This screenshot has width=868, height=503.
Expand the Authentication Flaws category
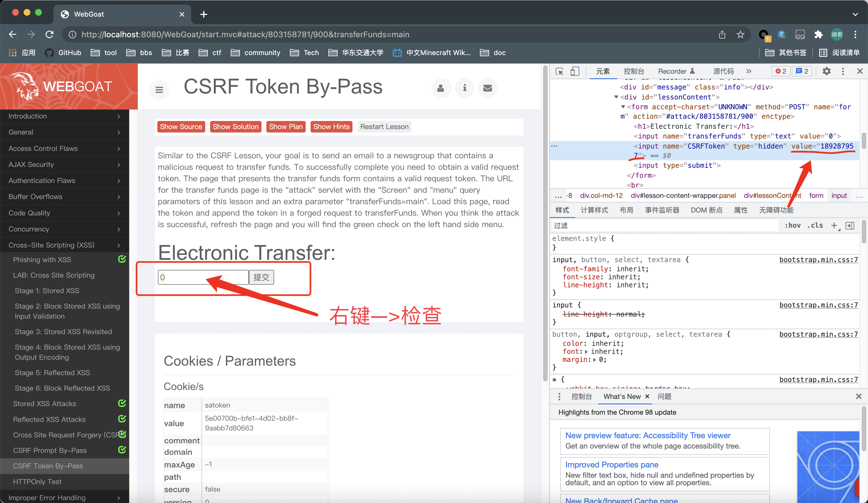(64, 181)
